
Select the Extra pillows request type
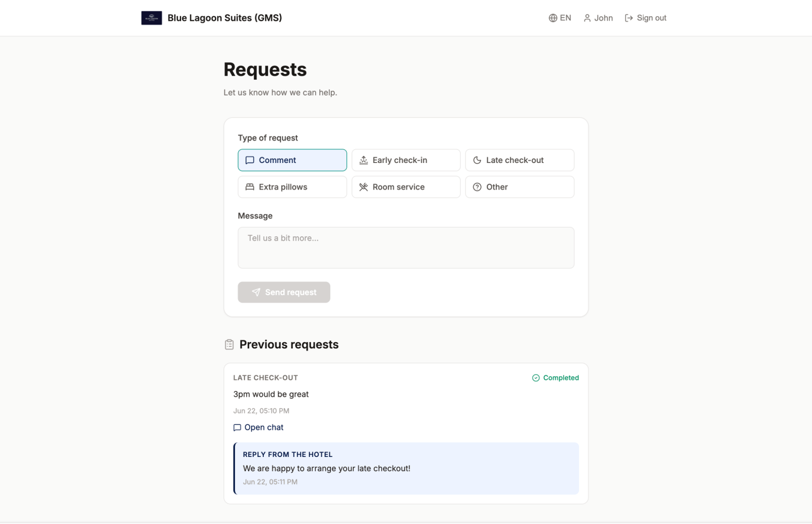pos(292,187)
